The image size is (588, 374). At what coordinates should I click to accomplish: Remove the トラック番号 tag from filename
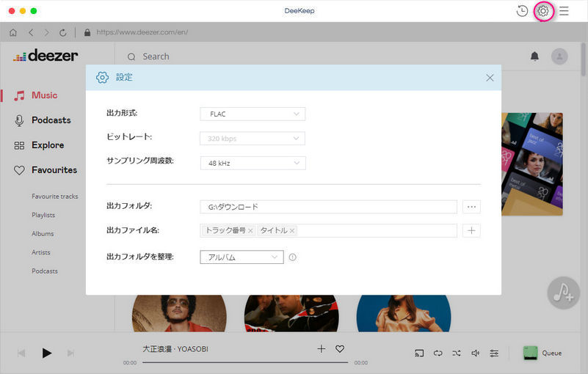250,230
